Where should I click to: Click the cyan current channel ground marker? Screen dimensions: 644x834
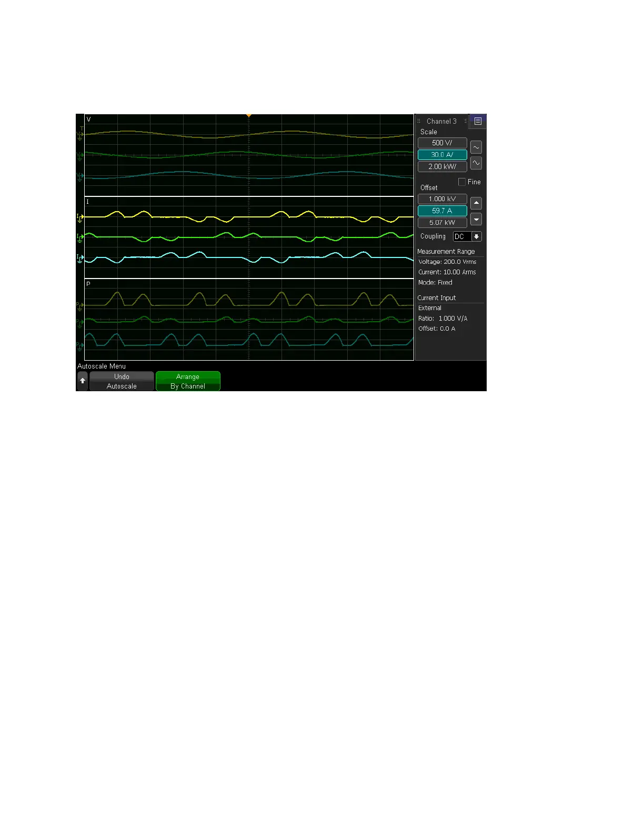[x=80, y=258]
